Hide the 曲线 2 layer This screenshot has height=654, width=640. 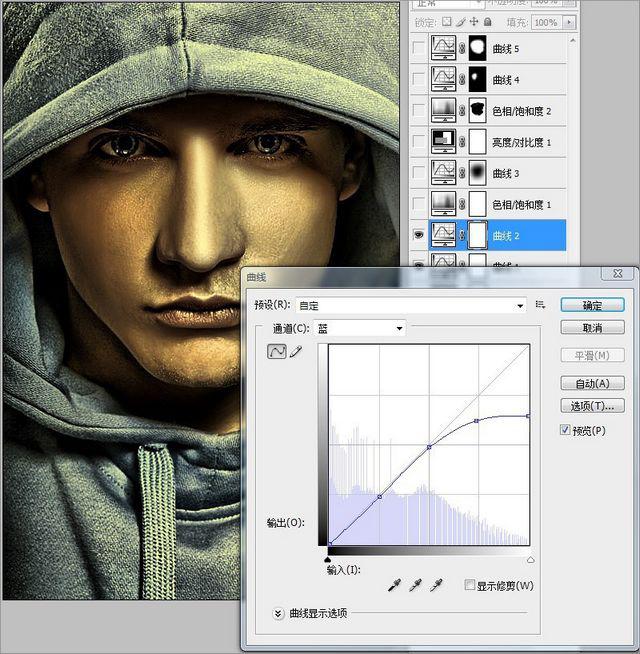point(418,235)
